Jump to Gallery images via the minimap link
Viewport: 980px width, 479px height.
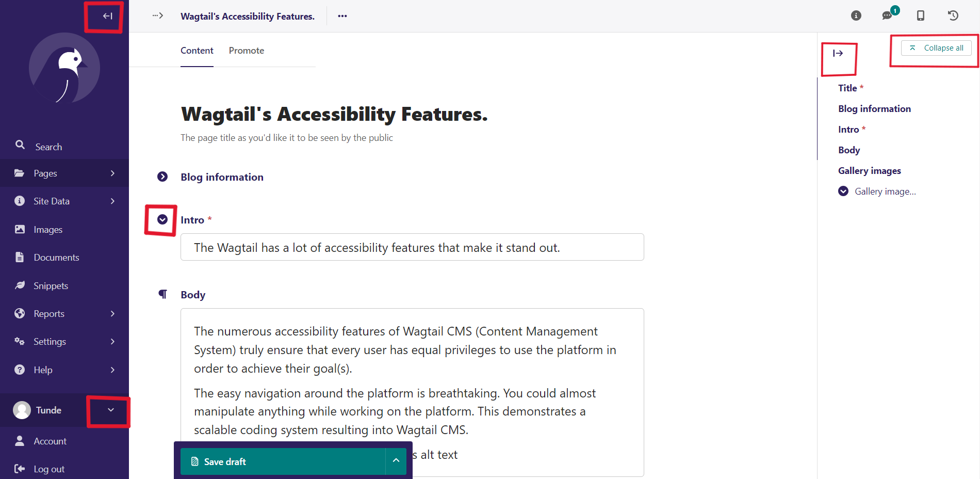869,170
